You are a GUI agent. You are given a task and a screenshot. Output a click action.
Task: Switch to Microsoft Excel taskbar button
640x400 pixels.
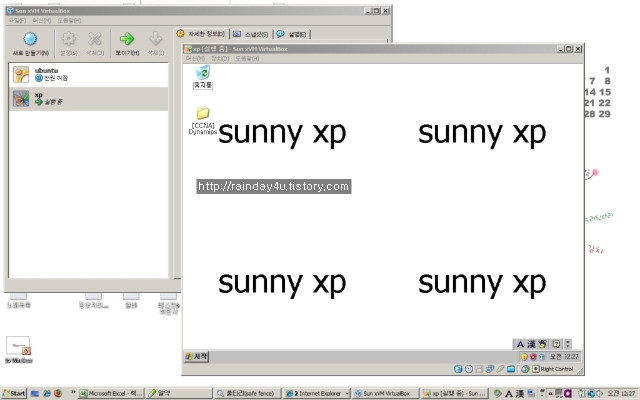pyautogui.click(x=111, y=393)
